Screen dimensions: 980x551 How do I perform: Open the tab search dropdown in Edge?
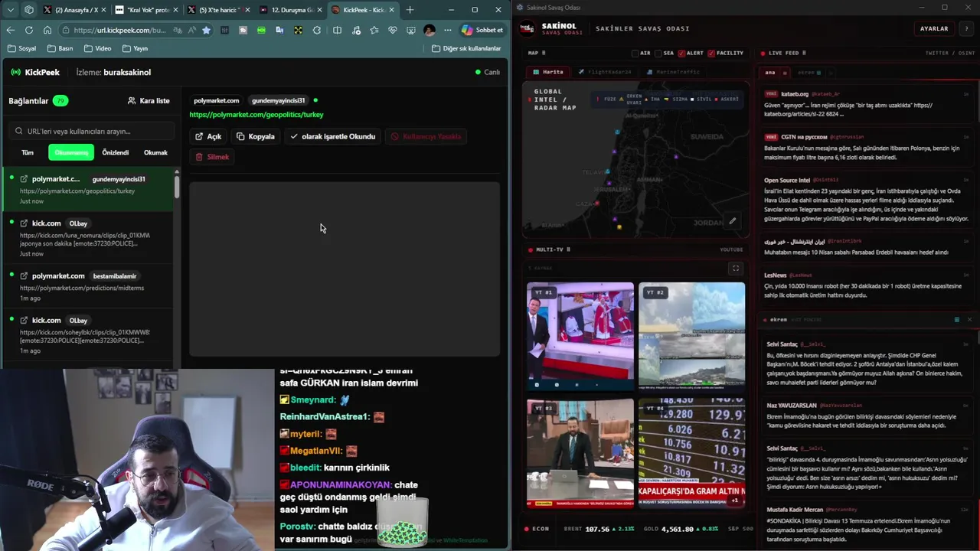coord(10,10)
